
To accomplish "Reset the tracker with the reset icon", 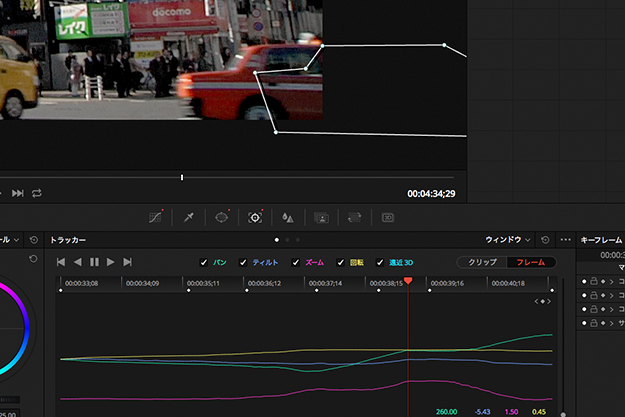I will [x=545, y=240].
